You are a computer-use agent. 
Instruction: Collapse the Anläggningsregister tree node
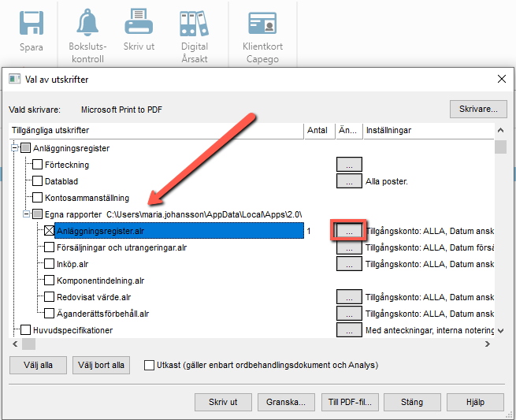(14, 148)
